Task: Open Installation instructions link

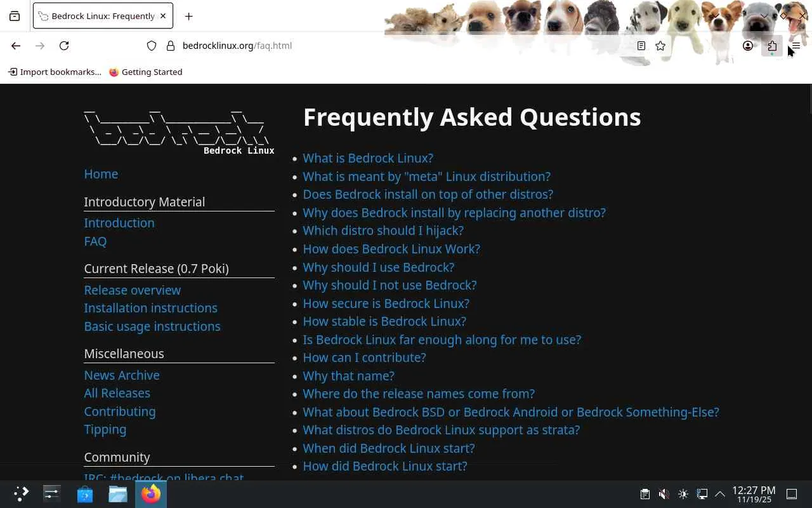Action: (x=150, y=308)
